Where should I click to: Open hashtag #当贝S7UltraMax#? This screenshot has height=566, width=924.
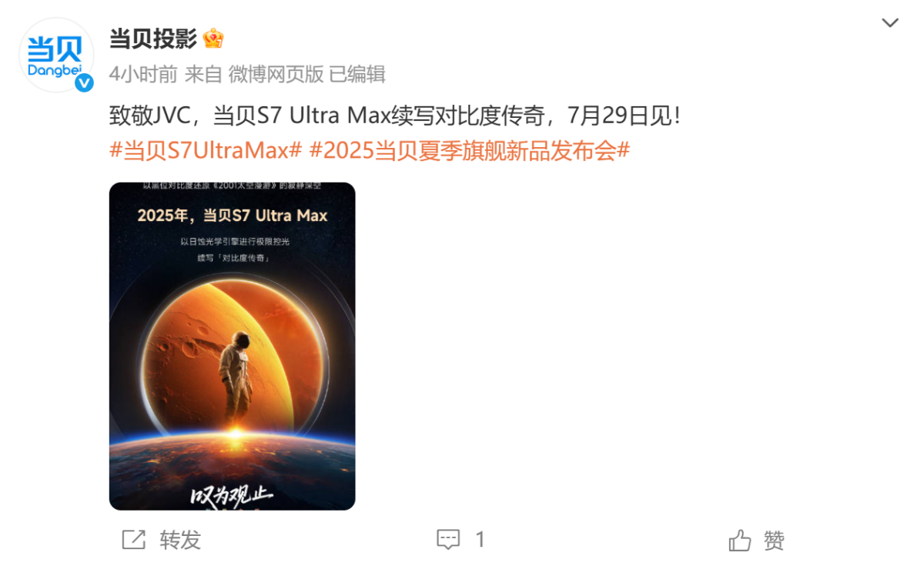[206, 150]
